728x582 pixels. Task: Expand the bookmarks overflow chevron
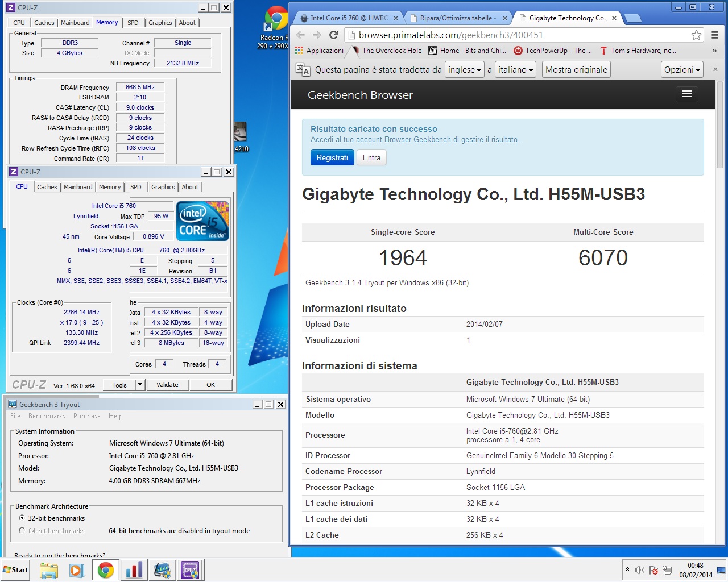714,51
